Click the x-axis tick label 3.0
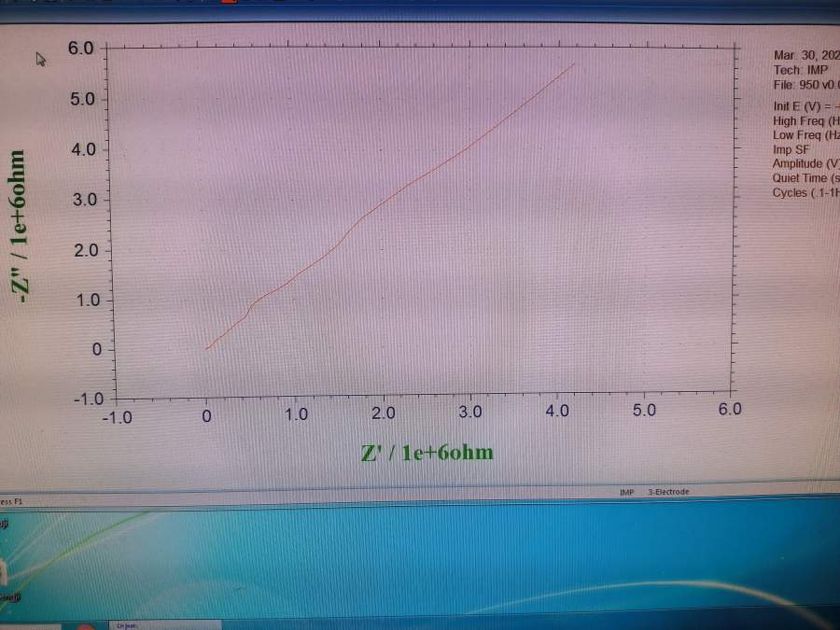The image size is (840, 630). coord(470,412)
